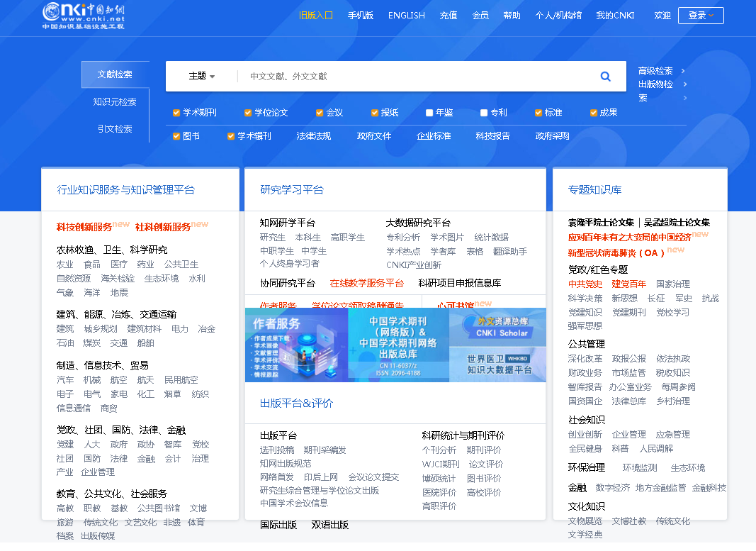Screen dimensions: 756x551
Task: Open 大数据研究平台 link
Action: point(418,223)
